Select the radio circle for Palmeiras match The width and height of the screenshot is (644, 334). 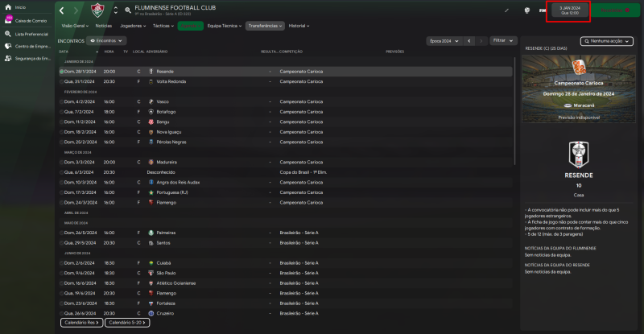61,233
